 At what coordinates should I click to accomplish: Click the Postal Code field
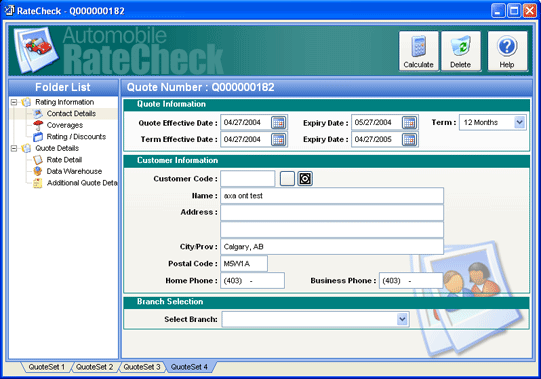tap(244, 264)
